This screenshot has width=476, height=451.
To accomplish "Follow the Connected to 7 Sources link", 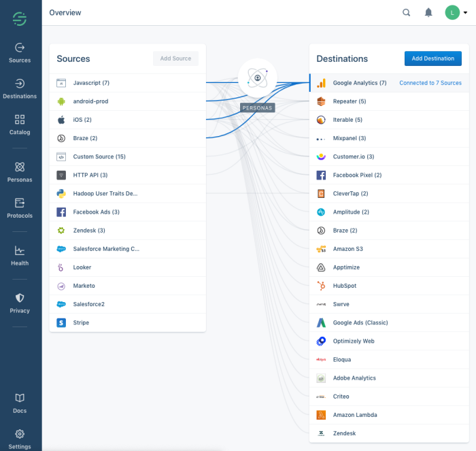I will (430, 83).
